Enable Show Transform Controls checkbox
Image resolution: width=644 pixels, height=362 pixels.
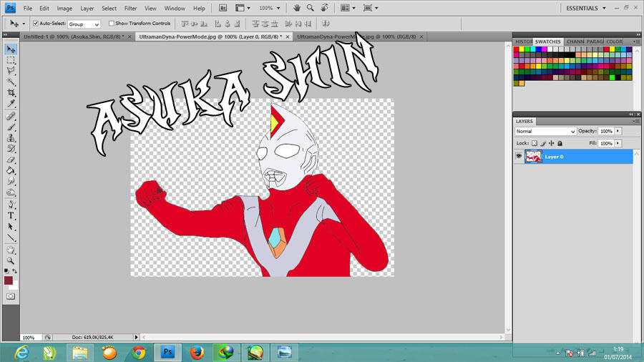[112, 24]
